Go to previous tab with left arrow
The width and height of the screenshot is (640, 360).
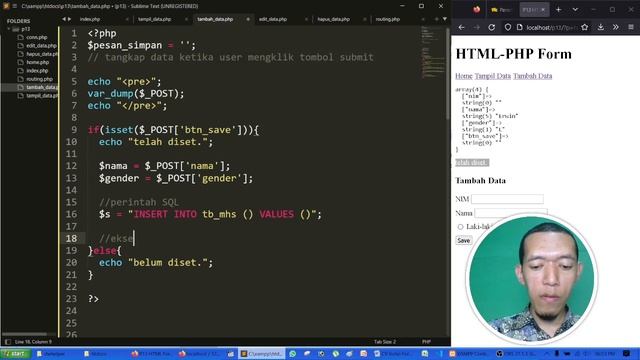(64, 19)
